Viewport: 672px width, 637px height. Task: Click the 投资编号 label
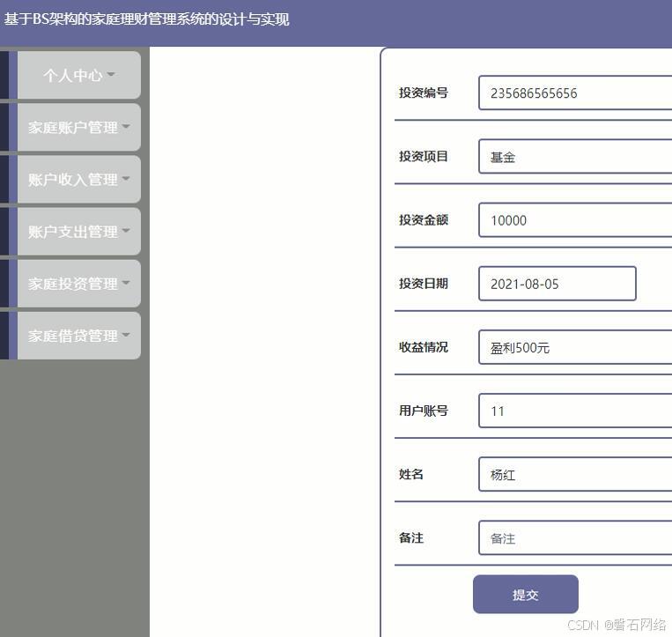click(x=424, y=93)
